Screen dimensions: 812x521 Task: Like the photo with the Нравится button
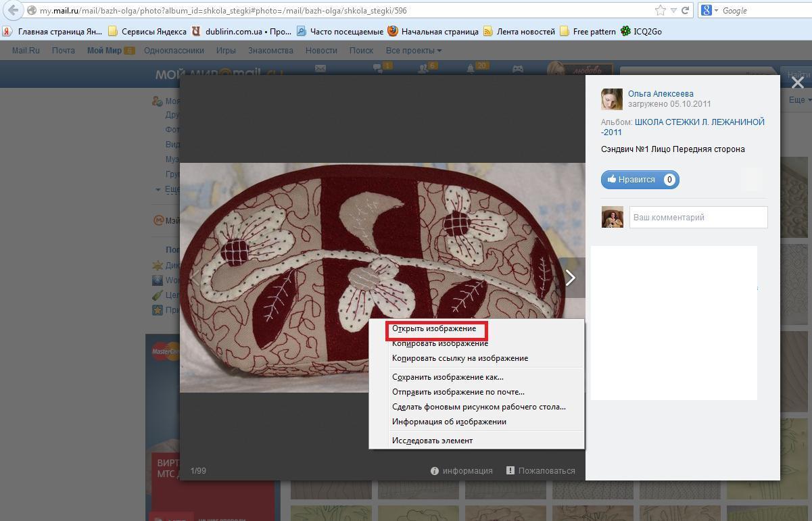pyautogui.click(x=640, y=180)
